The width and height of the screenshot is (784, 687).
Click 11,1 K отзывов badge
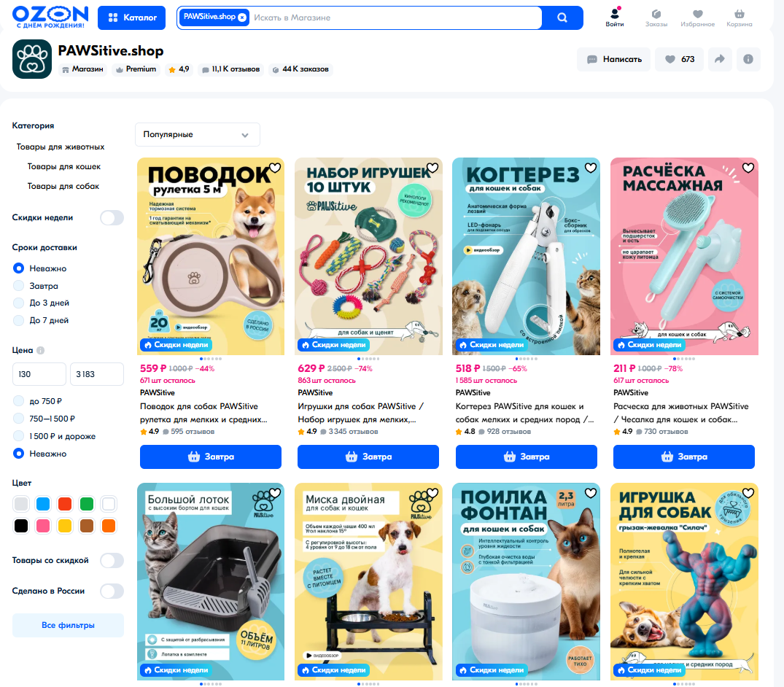(230, 69)
